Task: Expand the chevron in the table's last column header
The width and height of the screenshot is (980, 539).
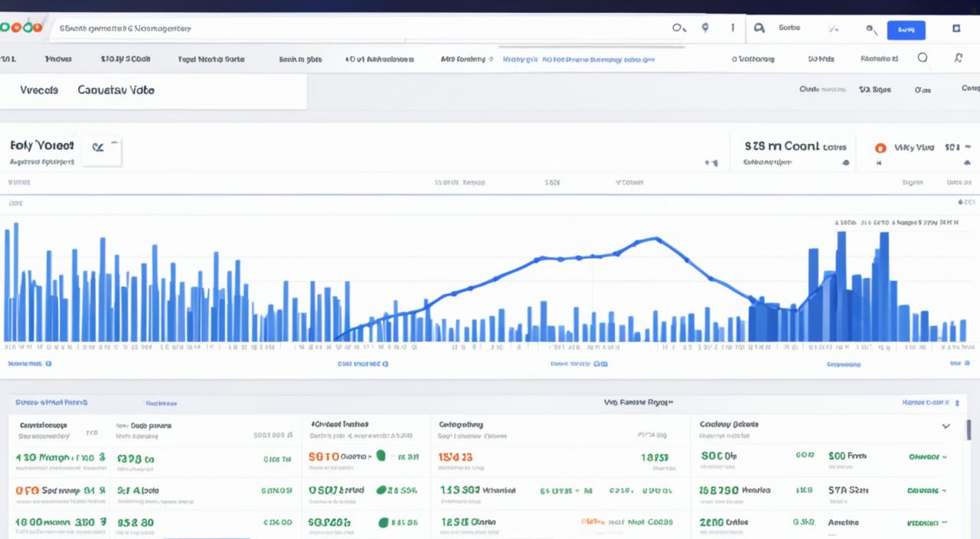Action: [x=946, y=426]
